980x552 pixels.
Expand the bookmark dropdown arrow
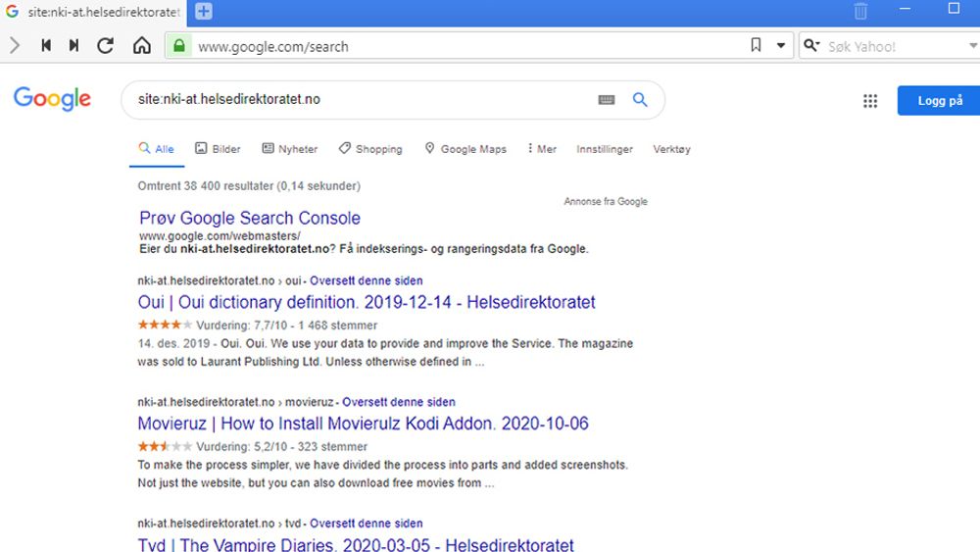781,46
